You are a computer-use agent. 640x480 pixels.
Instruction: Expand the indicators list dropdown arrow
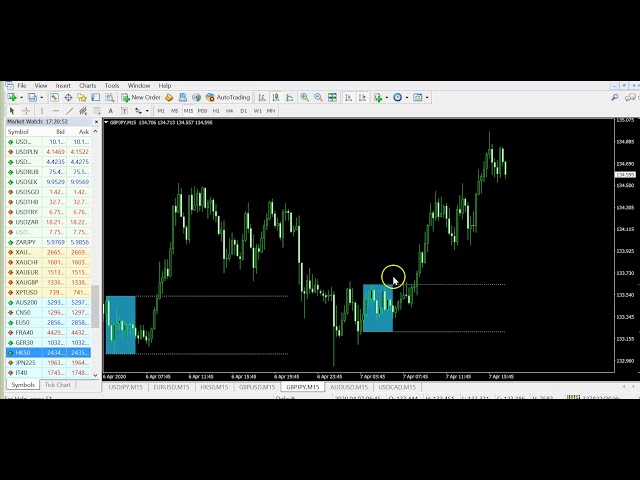(387, 98)
